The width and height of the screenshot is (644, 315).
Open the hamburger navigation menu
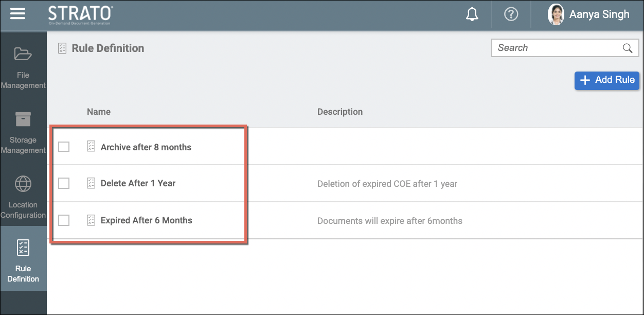click(x=17, y=14)
